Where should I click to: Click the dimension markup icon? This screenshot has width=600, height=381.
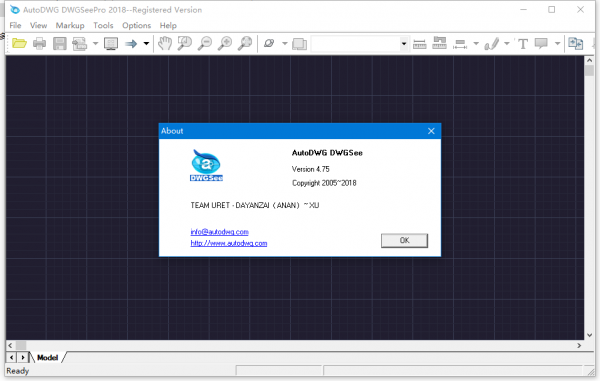(x=460, y=44)
